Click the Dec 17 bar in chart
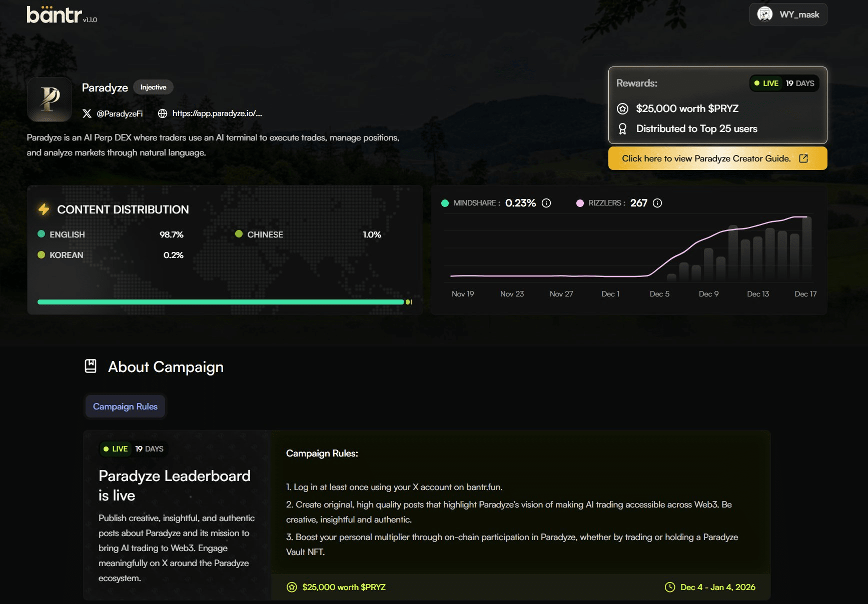Viewport: 868px width, 604px height. click(x=806, y=248)
